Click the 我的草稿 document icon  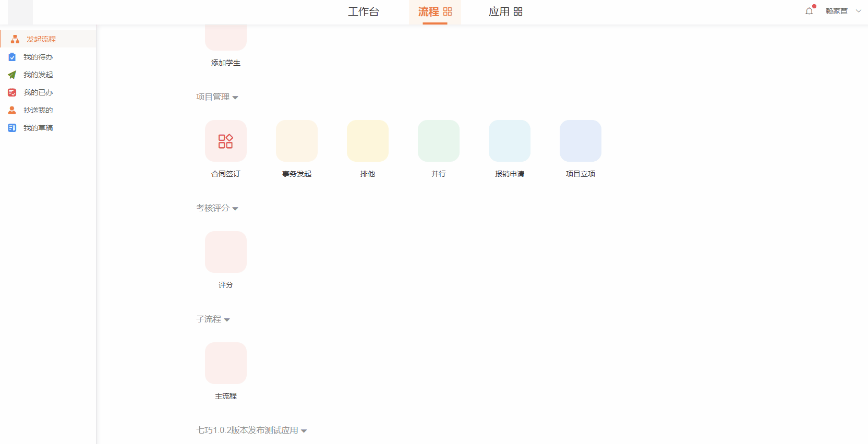point(12,128)
